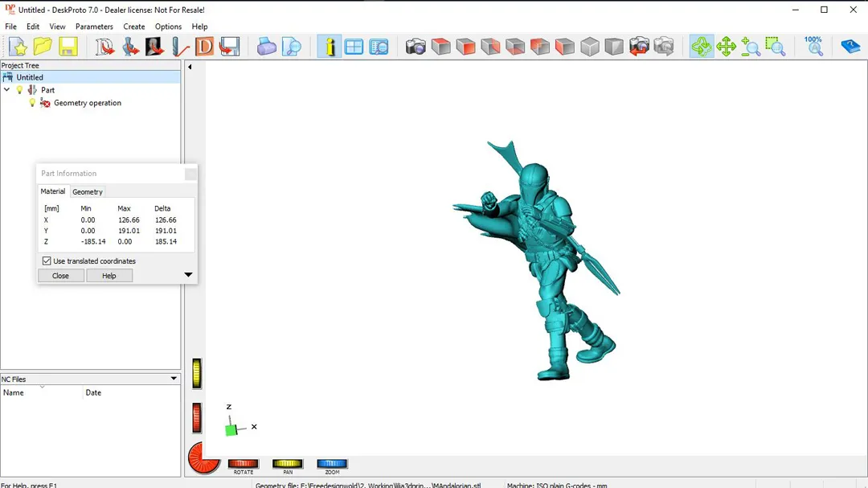Select the Geometry operation tree item
This screenshot has height=488, width=868.
click(88, 102)
